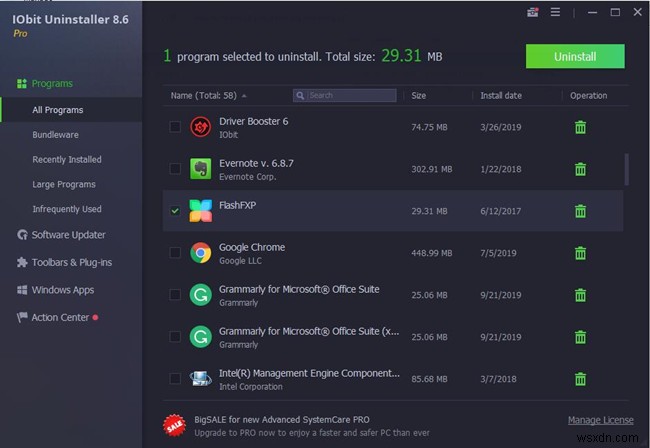Select All Programs in the sidebar

click(71, 110)
